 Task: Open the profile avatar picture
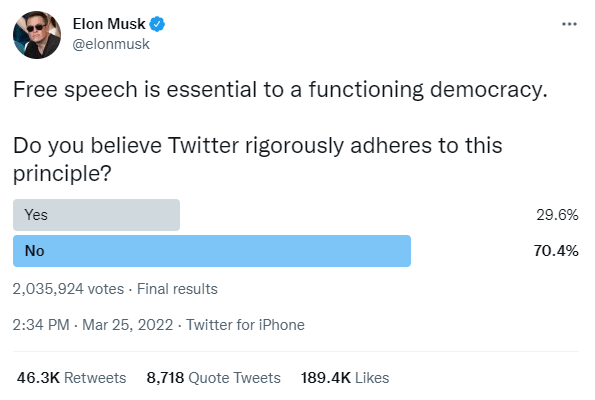(x=37, y=35)
